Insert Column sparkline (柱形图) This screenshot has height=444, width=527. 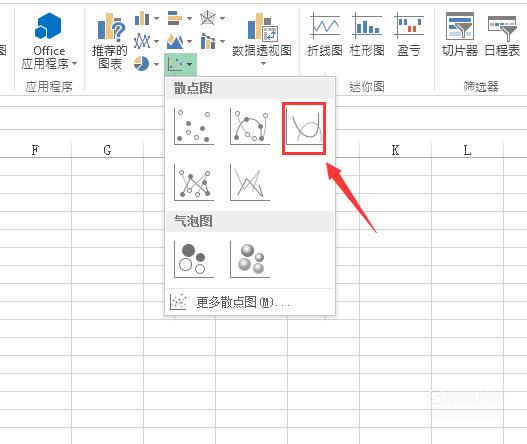coord(367,34)
